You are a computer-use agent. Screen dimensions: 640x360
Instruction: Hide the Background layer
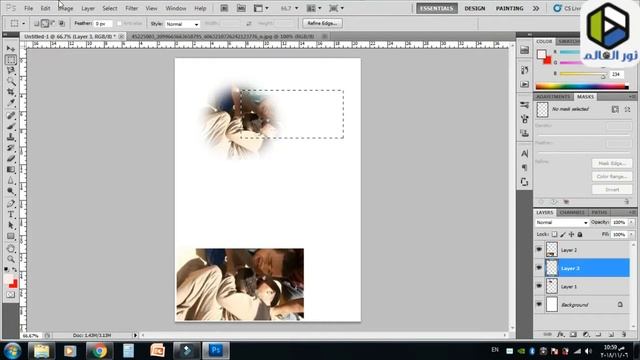click(539, 304)
